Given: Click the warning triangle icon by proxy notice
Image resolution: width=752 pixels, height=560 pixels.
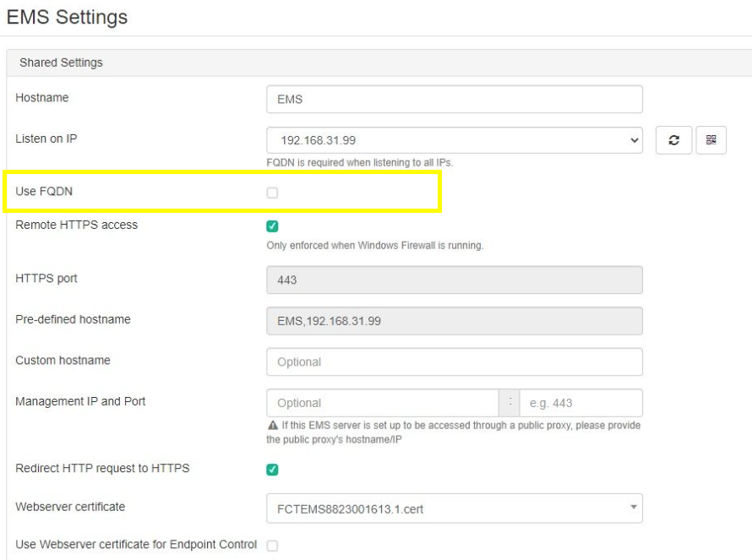Looking at the screenshot, I should tap(272, 426).
